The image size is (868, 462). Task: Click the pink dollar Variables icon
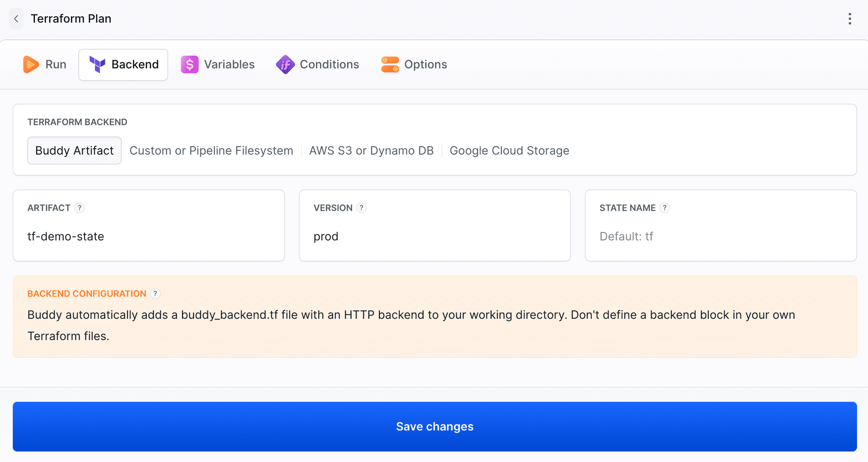pyautogui.click(x=190, y=65)
